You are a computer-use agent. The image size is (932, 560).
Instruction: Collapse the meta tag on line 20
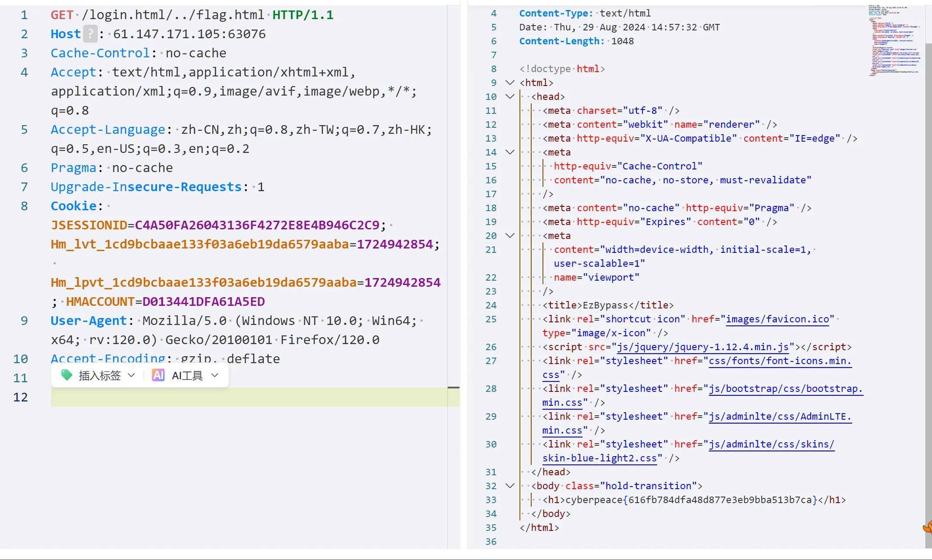pyautogui.click(x=510, y=235)
